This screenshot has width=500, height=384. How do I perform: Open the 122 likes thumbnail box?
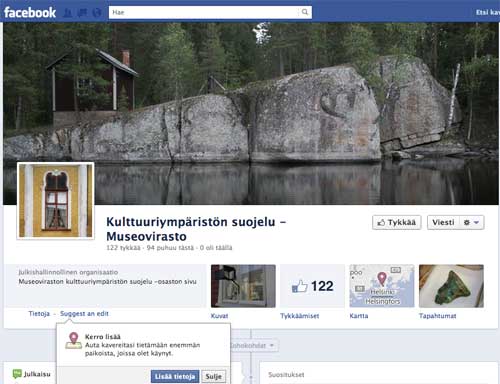(x=312, y=286)
